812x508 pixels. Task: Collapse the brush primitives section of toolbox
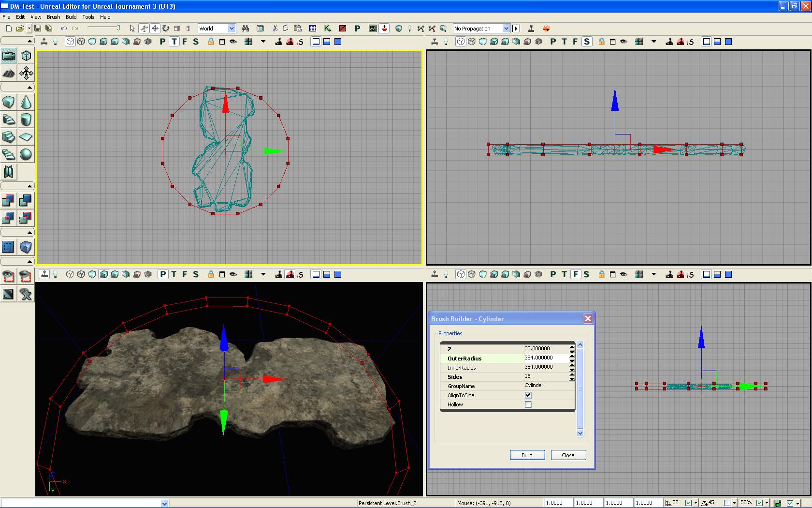click(x=29, y=88)
